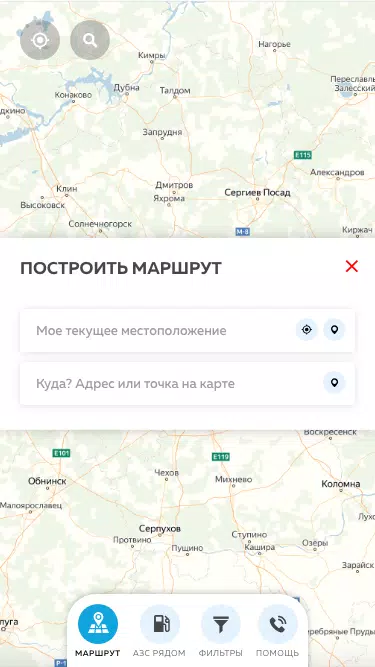Image resolution: width=375 pixels, height=667 pixels.
Task: Close the Построить маршрут panel
Action: [352, 266]
